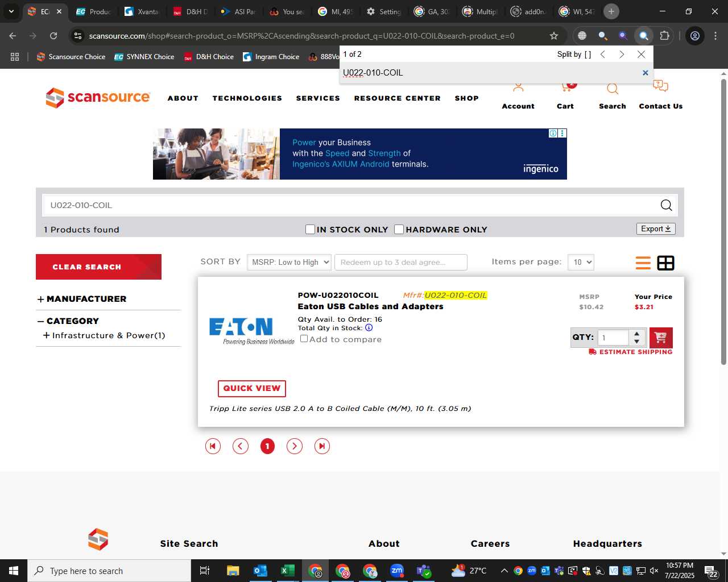Click ESTIMATE SHIPPING link
The height and width of the screenshot is (582, 728).
click(x=631, y=352)
